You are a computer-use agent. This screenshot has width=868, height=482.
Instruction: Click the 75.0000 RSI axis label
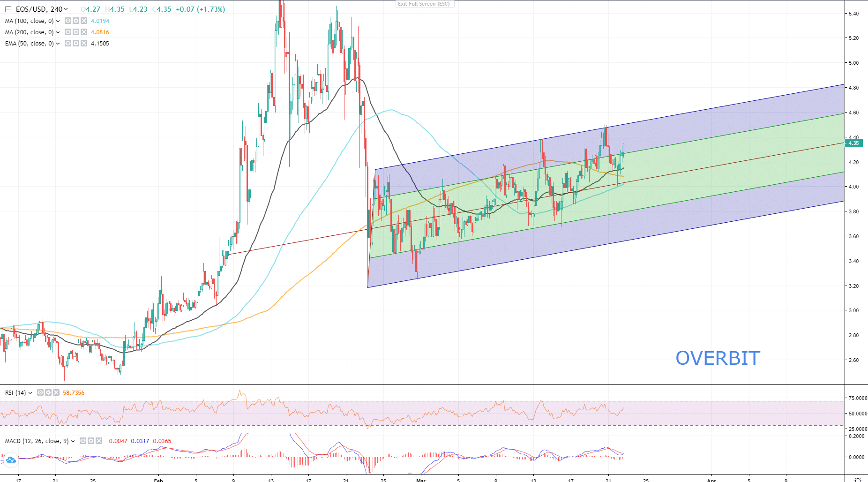(858, 398)
